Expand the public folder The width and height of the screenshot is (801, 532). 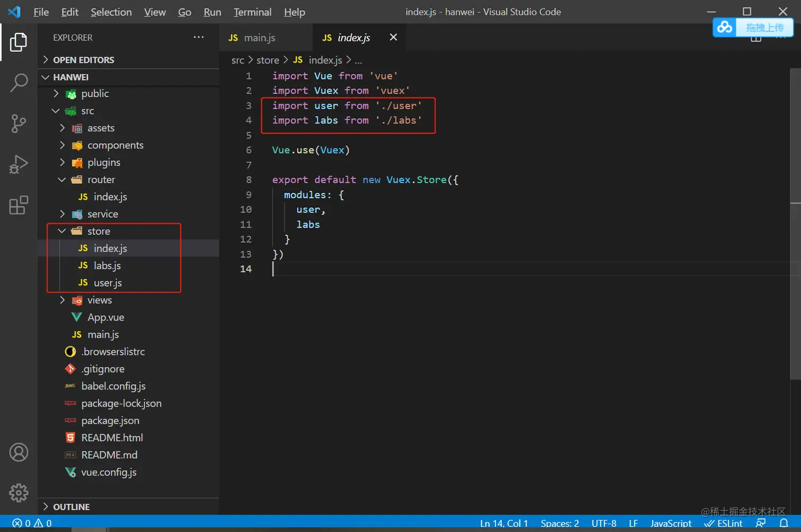[x=128, y=94]
